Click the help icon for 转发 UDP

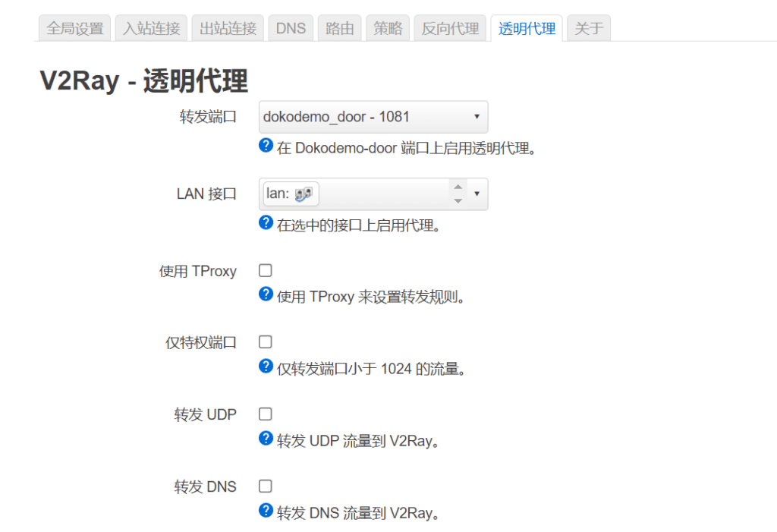click(266, 438)
